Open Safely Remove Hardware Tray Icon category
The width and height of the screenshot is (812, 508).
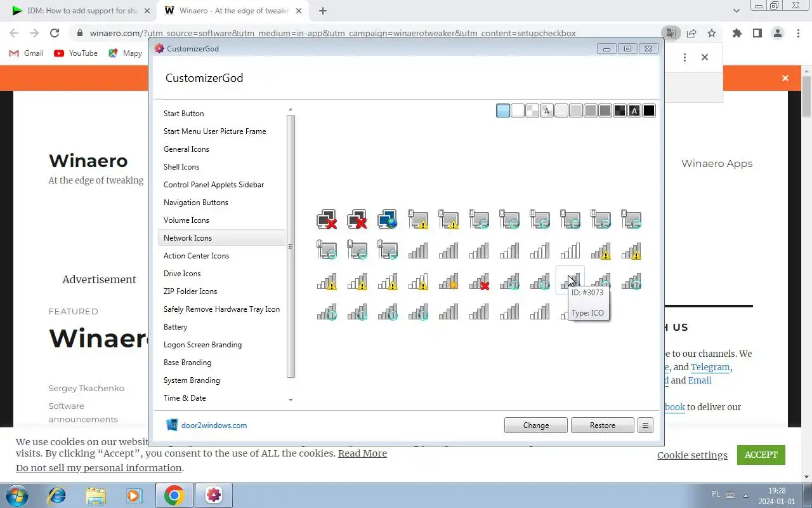[x=221, y=309]
